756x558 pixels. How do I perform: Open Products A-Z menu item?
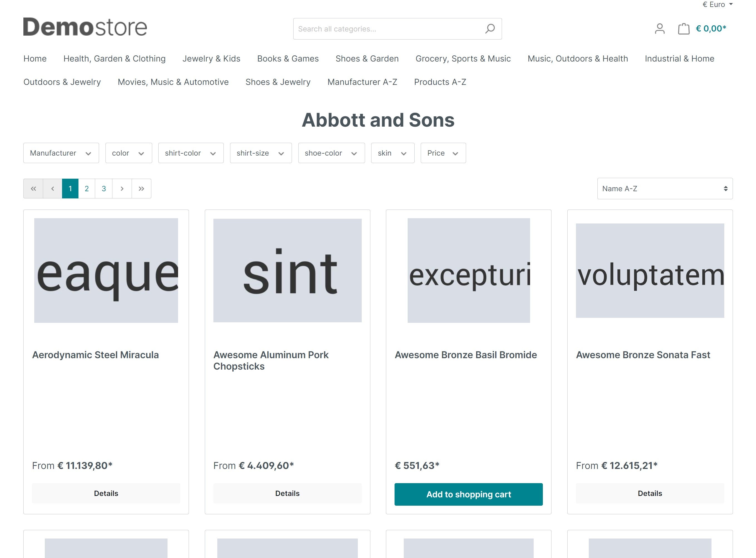click(x=440, y=82)
